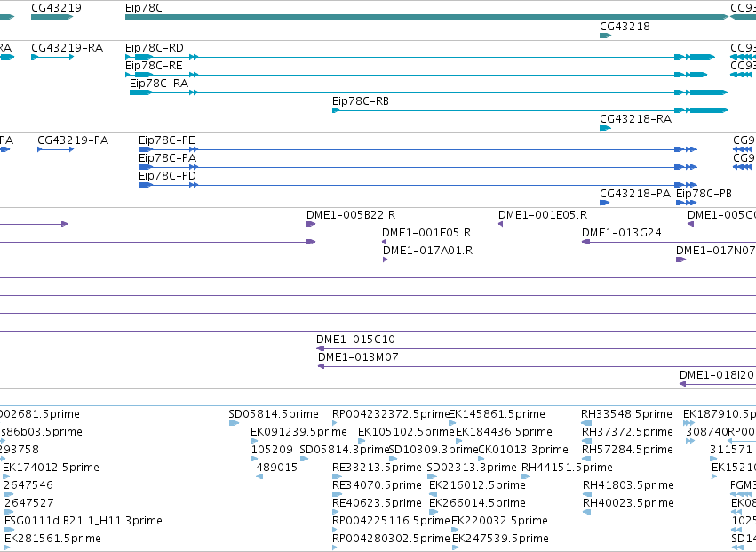
Task: Open the Eip78C-RB transcript
Action: click(x=529, y=110)
